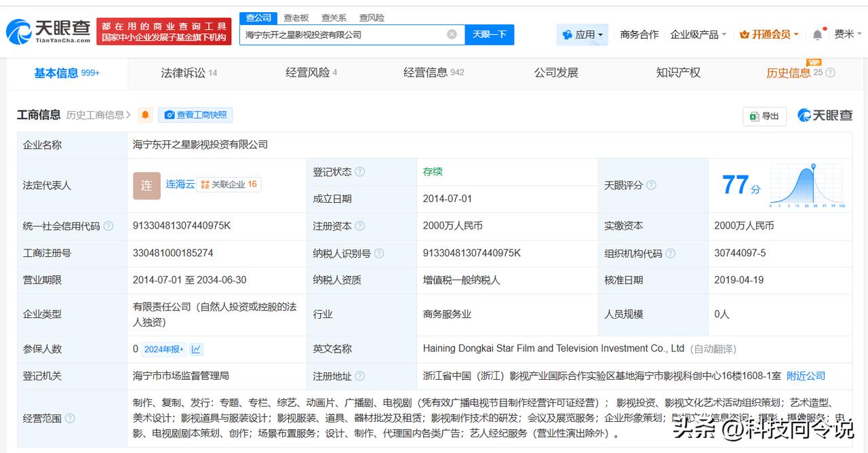
Task: Open the 经营信息 tab
Action: (x=434, y=73)
